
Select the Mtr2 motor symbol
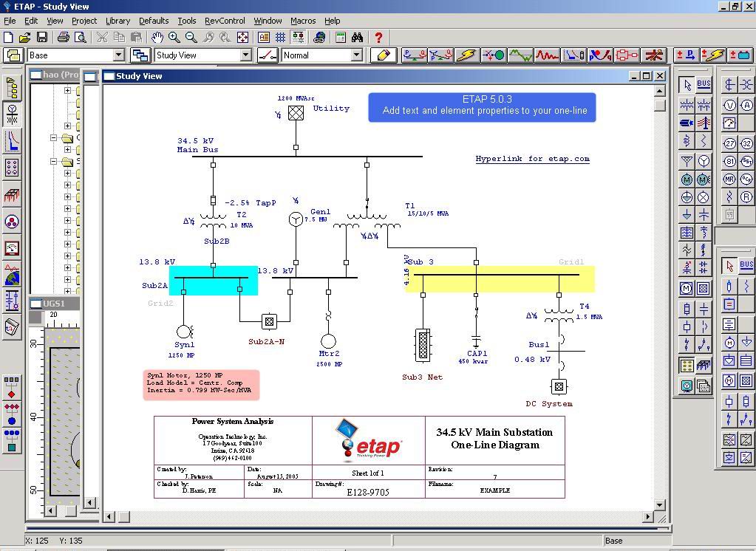328,340
